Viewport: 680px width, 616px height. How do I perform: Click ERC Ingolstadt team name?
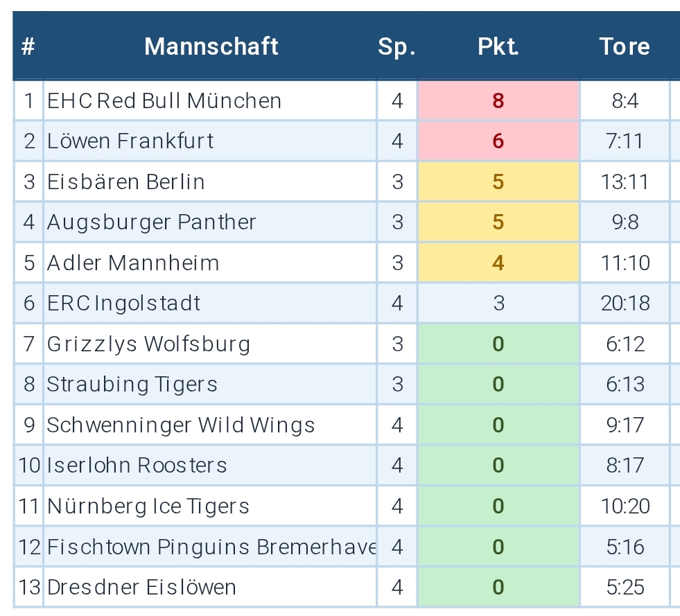pos(124,303)
